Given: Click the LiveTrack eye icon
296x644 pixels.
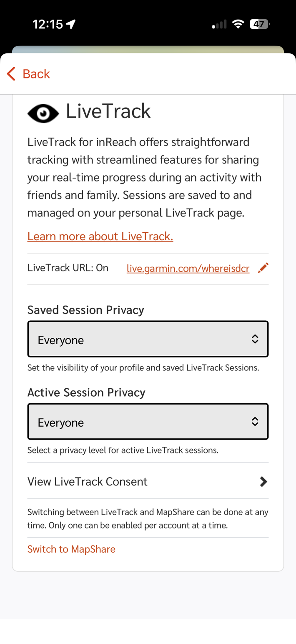Looking at the screenshot, I should (x=43, y=113).
